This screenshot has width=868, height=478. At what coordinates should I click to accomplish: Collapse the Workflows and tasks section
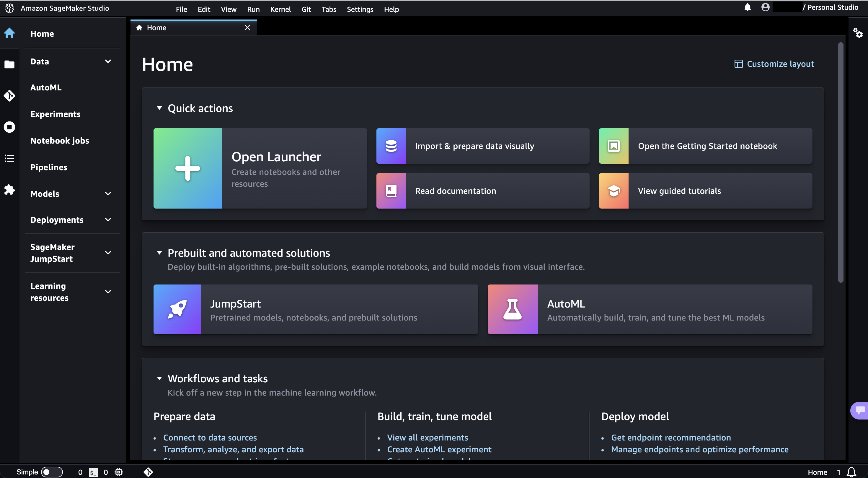click(x=159, y=378)
